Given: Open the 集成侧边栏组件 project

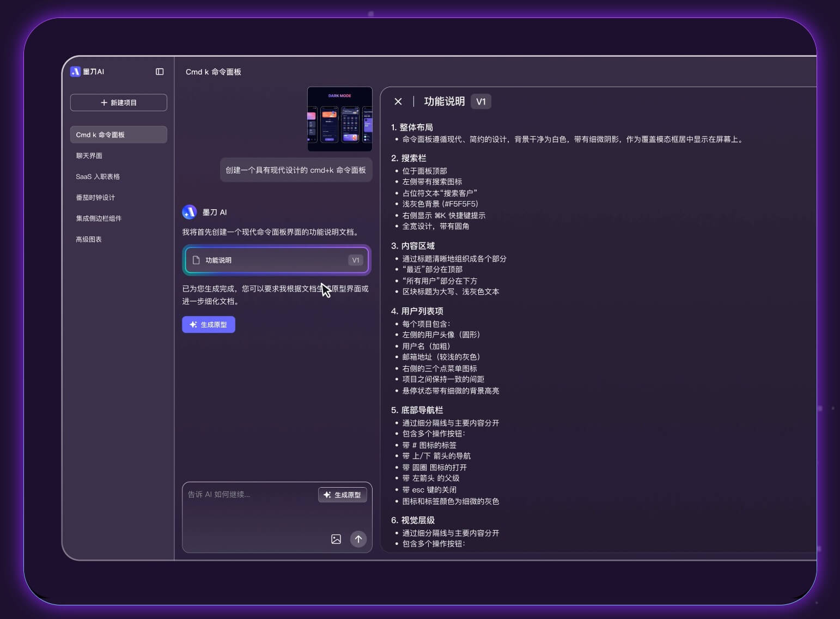Looking at the screenshot, I should (98, 218).
